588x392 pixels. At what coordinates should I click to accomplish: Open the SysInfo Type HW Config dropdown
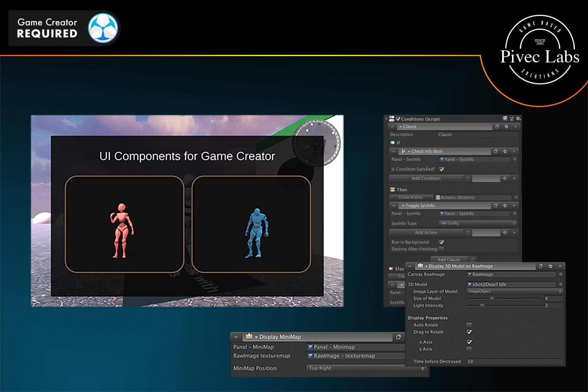pyautogui.click(x=478, y=223)
